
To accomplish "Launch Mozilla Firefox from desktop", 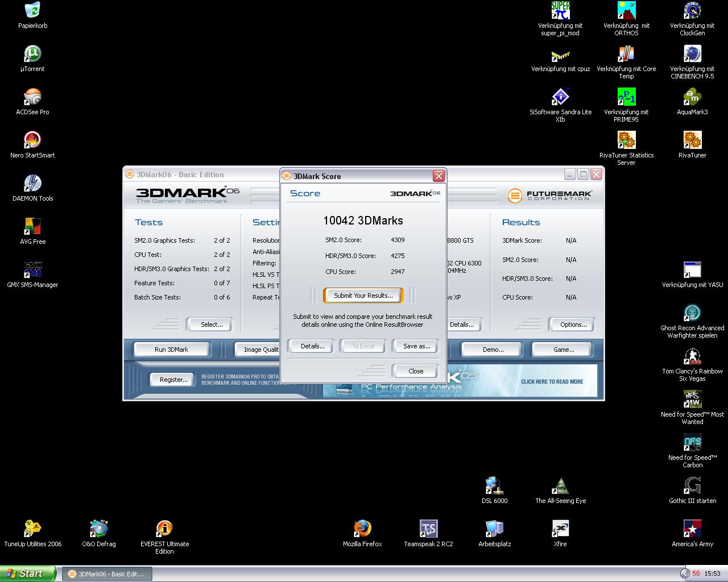I will [x=362, y=529].
